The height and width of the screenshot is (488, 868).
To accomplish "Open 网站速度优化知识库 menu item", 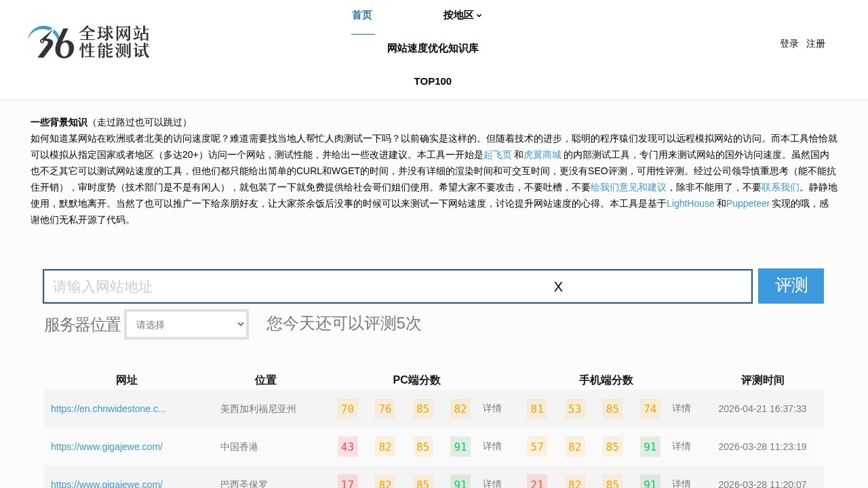I will [x=433, y=49].
